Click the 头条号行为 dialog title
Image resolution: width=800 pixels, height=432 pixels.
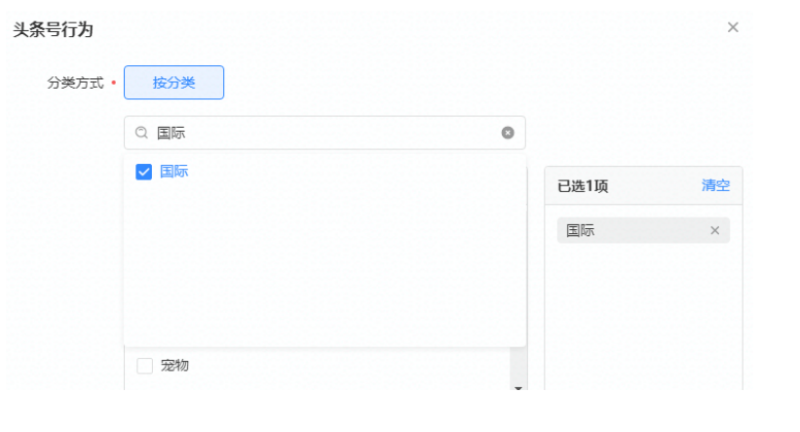[53, 30]
